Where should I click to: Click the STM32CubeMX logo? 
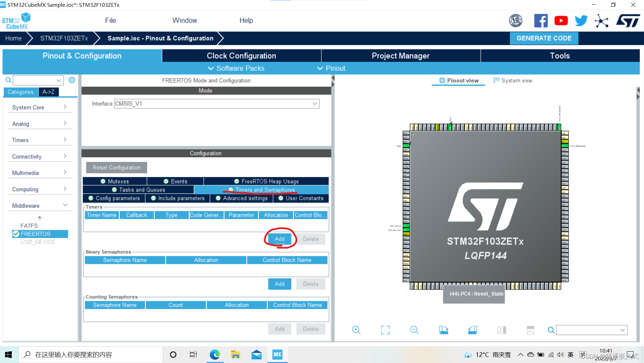click(x=16, y=21)
